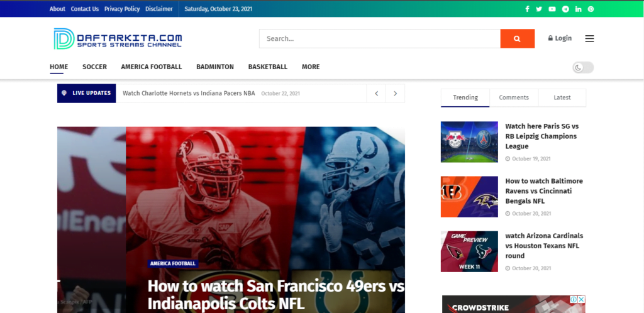Open Paris SG vs RB Leipzig thumbnail

[469, 142]
